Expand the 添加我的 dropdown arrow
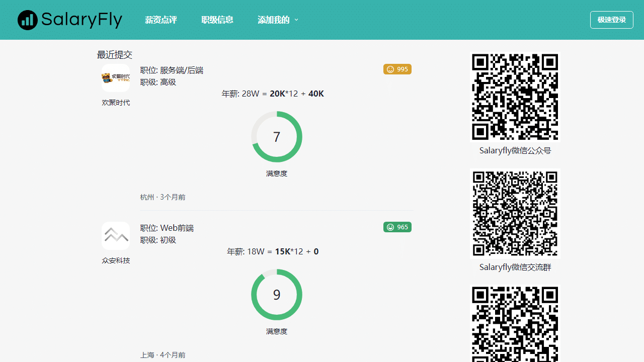 (296, 20)
